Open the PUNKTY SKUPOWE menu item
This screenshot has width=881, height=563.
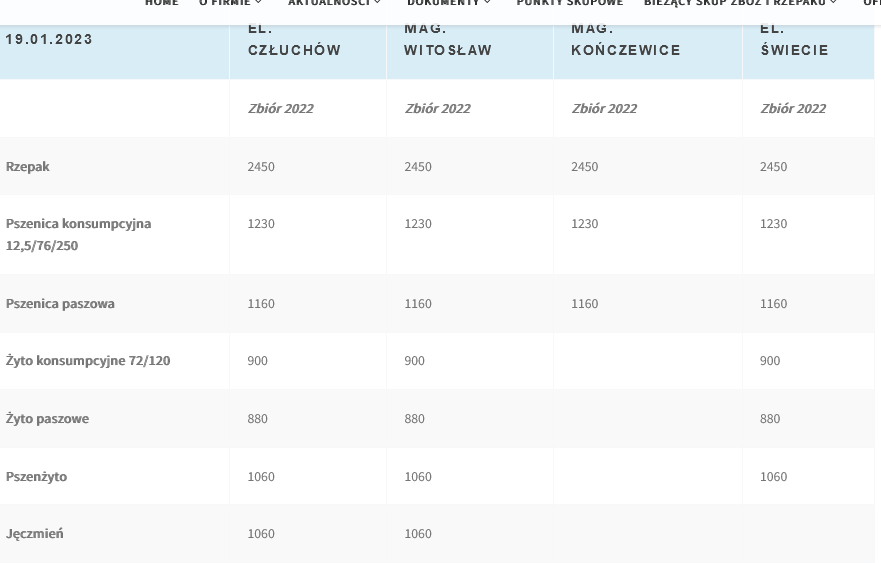click(x=569, y=4)
